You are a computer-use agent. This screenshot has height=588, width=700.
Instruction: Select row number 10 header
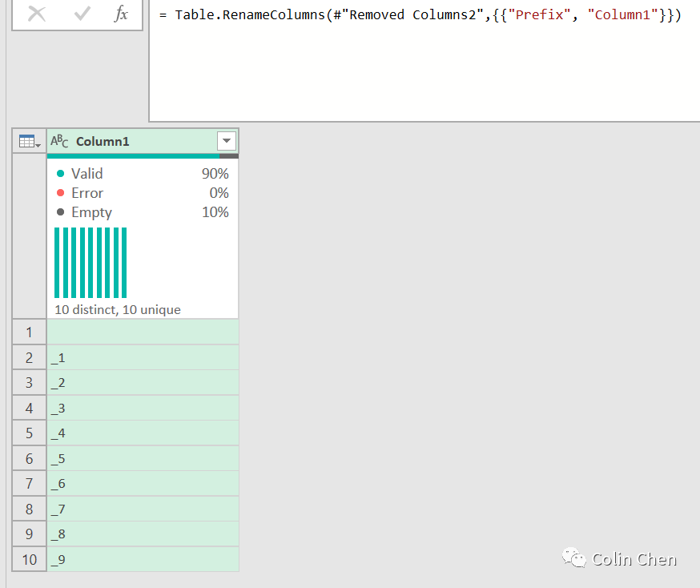click(x=30, y=560)
